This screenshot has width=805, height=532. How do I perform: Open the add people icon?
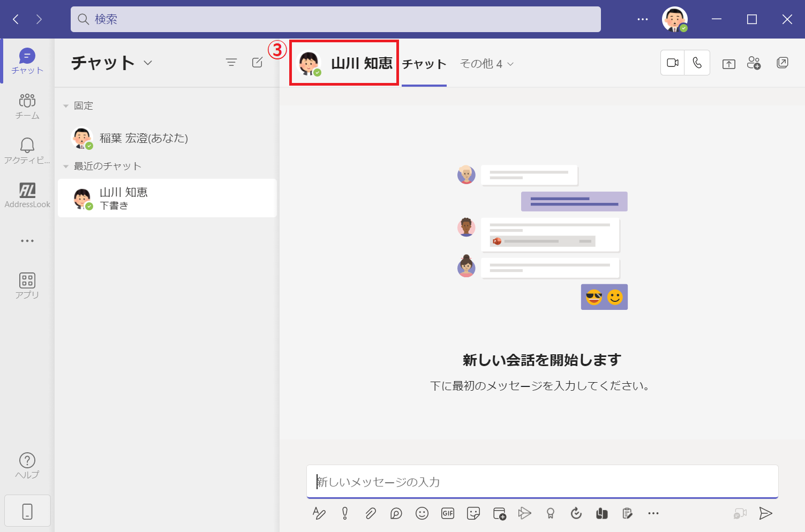[755, 63]
